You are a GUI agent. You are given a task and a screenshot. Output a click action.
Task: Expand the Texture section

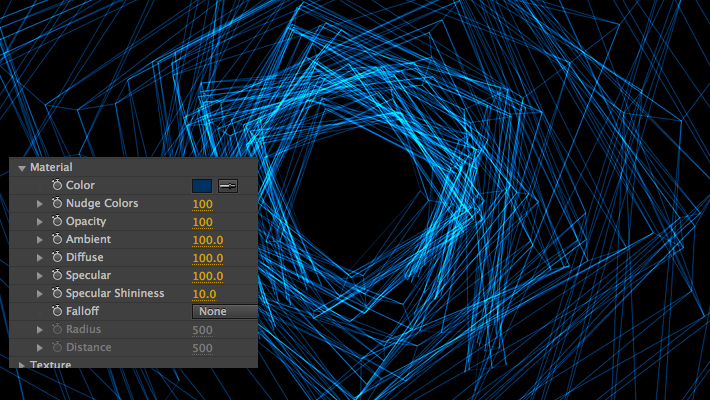click(22, 365)
